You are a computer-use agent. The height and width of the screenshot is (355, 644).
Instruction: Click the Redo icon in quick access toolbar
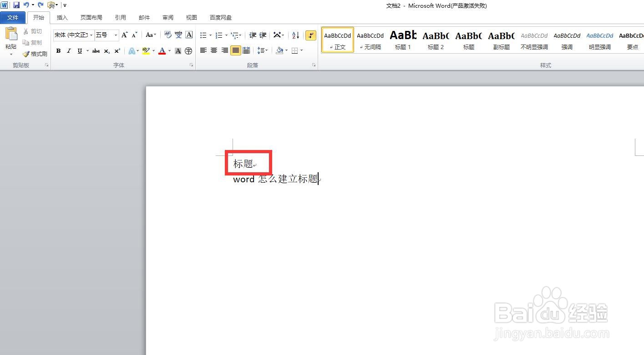(x=41, y=5)
